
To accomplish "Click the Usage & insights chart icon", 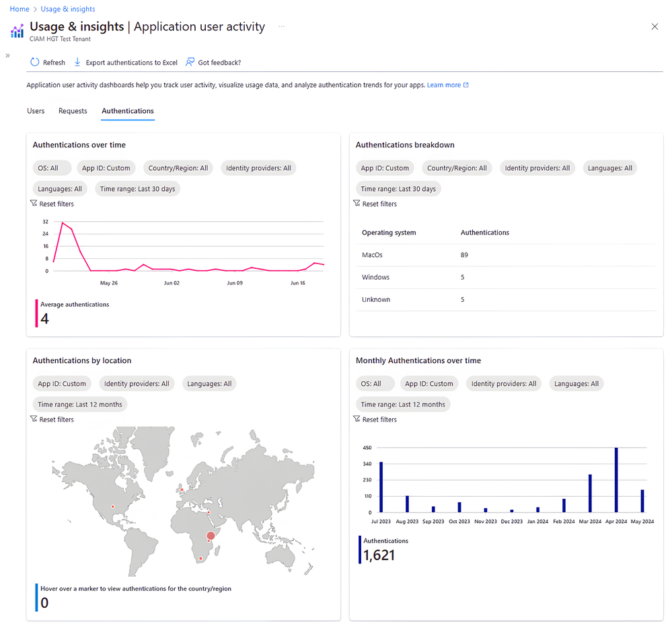I will (17, 31).
